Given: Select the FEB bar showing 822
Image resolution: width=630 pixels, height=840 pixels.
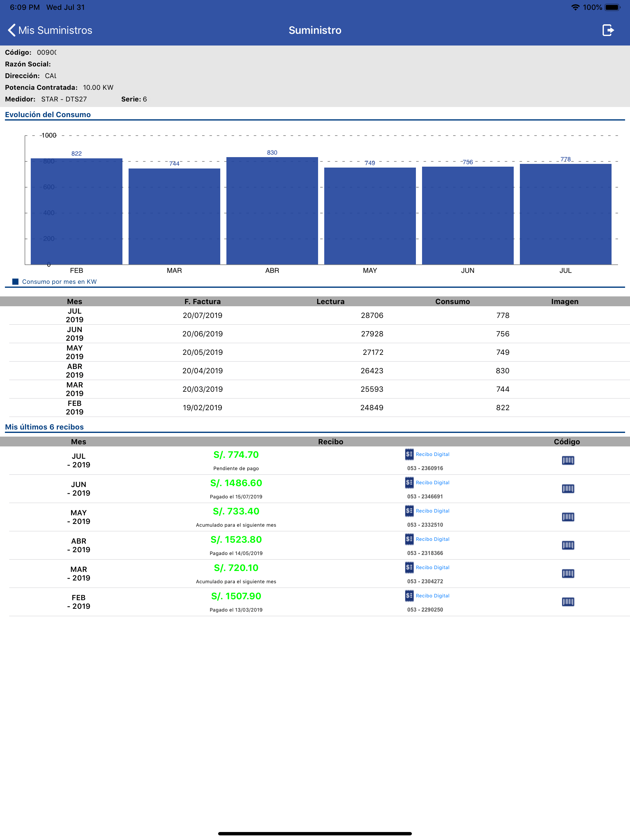Looking at the screenshot, I should click(76, 211).
